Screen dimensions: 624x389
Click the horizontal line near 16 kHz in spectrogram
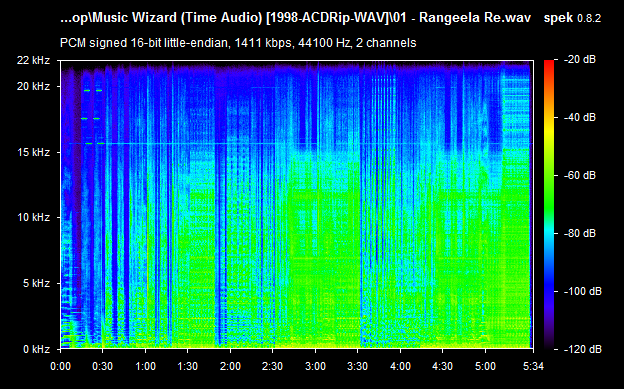(x=300, y=143)
